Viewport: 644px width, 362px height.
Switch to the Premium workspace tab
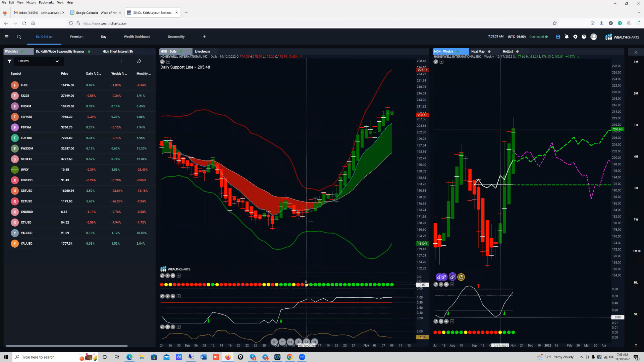(x=77, y=37)
